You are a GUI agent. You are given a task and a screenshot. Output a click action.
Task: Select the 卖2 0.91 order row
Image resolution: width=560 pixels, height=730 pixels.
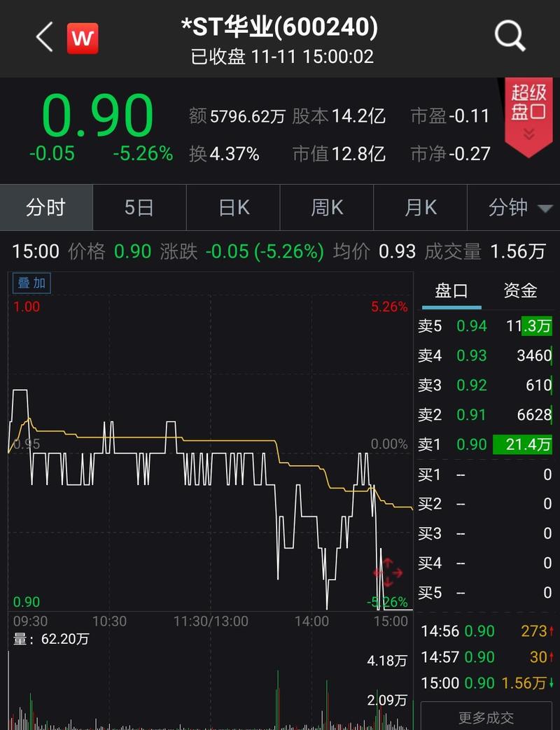coord(484,414)
